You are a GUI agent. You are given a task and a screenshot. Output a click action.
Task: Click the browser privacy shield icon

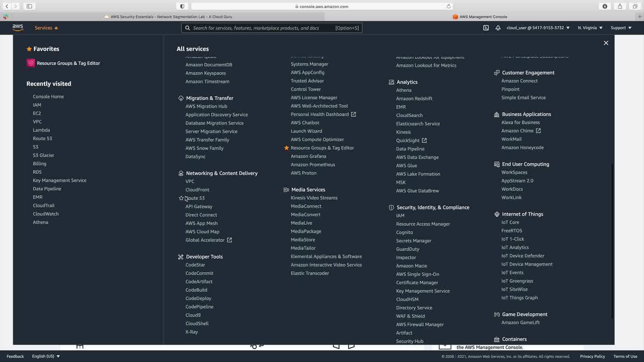pos(182,6)
